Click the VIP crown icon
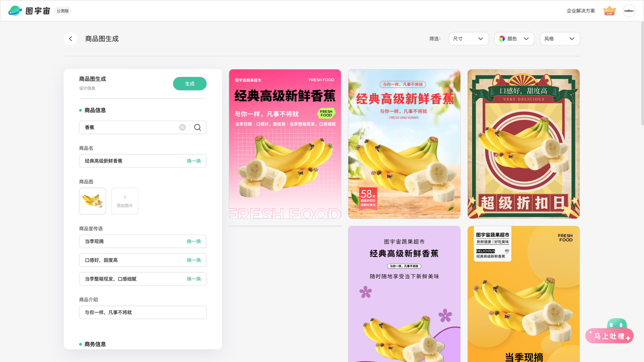This screenshot has width=644, height=362. [609, 11]
